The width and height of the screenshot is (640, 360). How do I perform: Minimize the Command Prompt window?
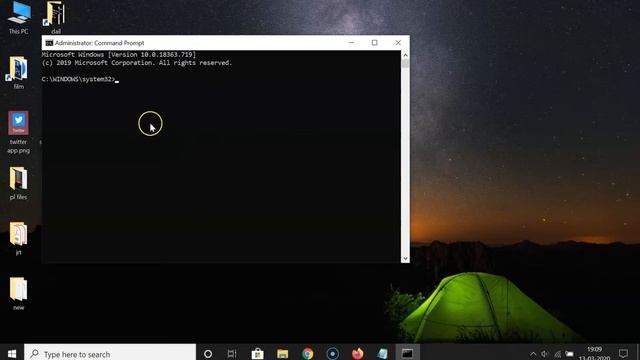351,42
